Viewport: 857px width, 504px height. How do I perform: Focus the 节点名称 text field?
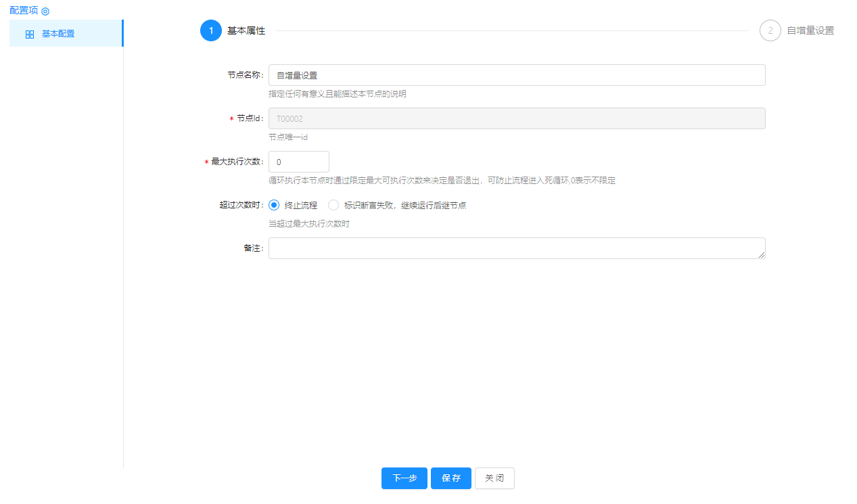coord(517,75)
